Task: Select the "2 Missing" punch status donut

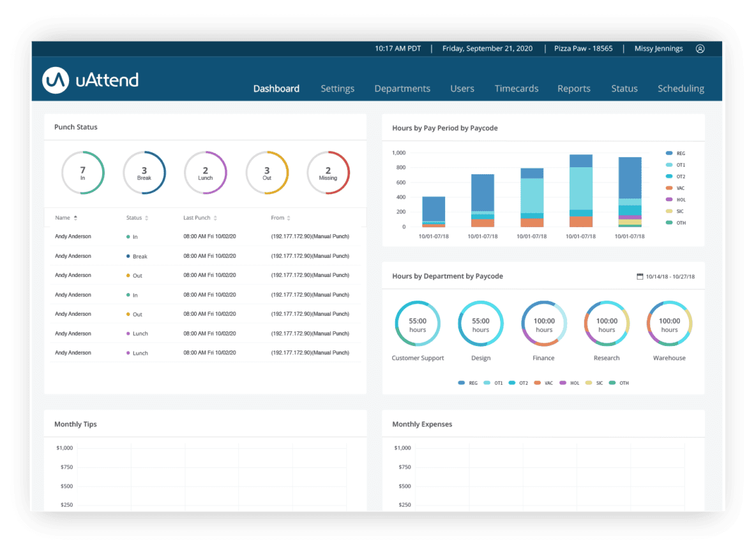Action: point(328,172)
